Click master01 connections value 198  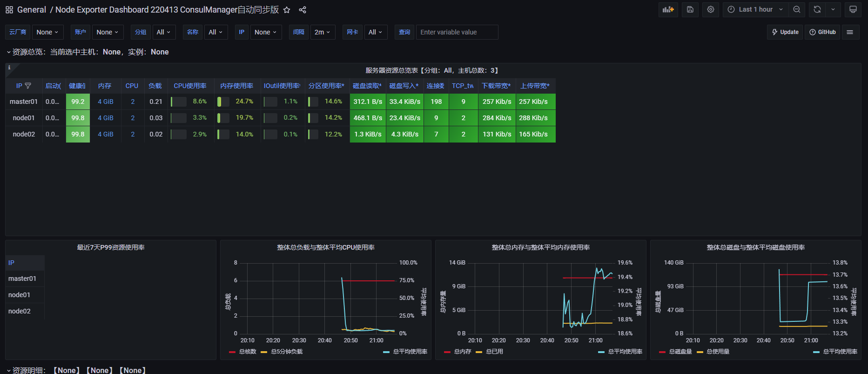436,102
